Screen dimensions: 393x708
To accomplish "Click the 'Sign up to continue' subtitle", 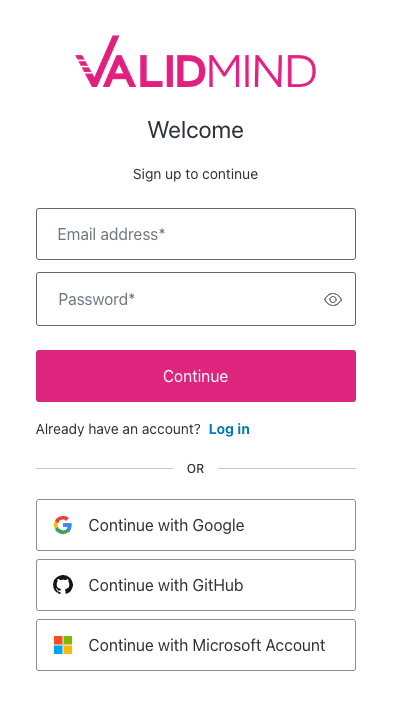I will (x=196, y=174).
